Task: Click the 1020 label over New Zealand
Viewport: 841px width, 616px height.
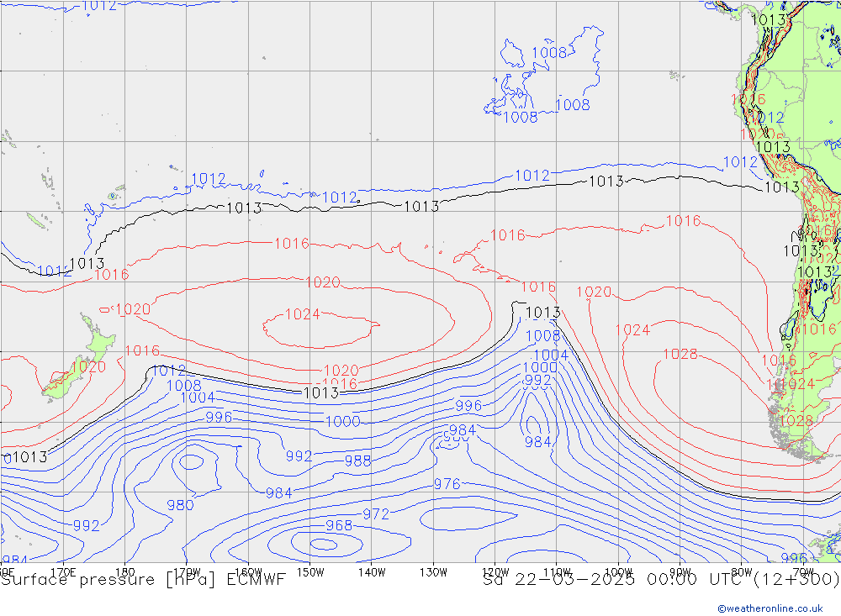Action: click(x=88, y=367)
